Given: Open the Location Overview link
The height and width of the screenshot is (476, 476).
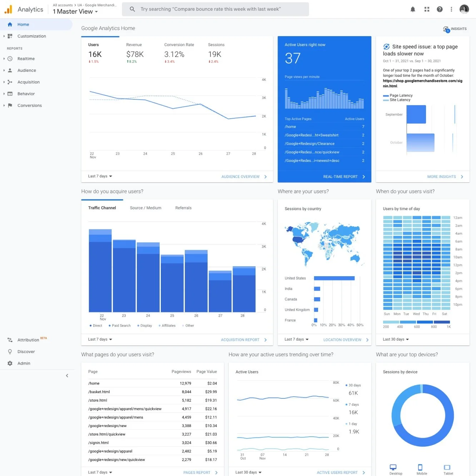Looking at the screenshot, I should tap(346, 340).
